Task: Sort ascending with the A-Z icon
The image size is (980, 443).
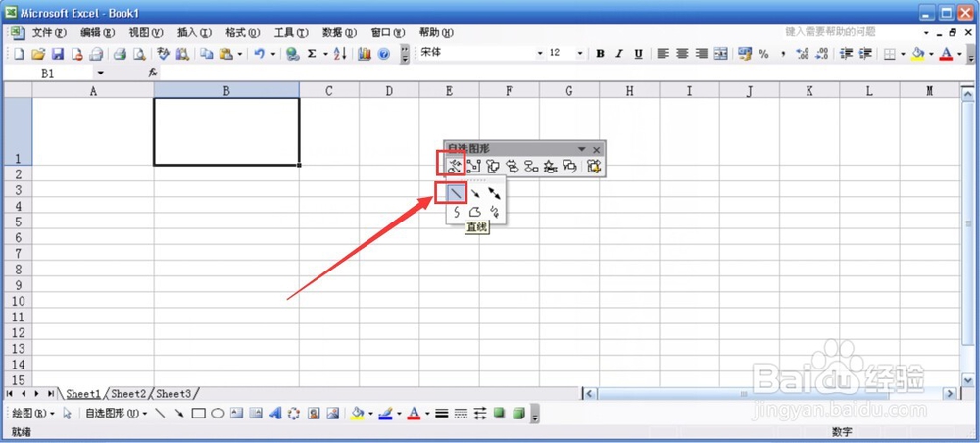Action: tap(340, 54)
